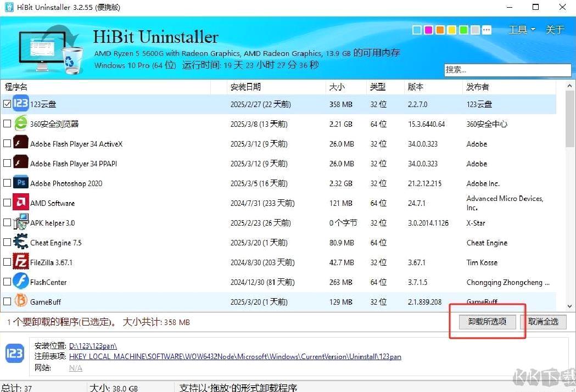Tick the Adobe Flash Player 34 ActiveX checkbox
Viewport: 576px width, 392px height.
7,144
